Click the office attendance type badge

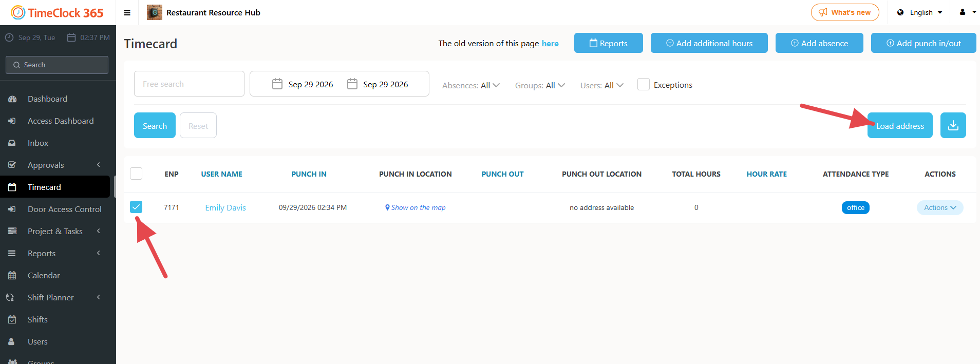856,207
